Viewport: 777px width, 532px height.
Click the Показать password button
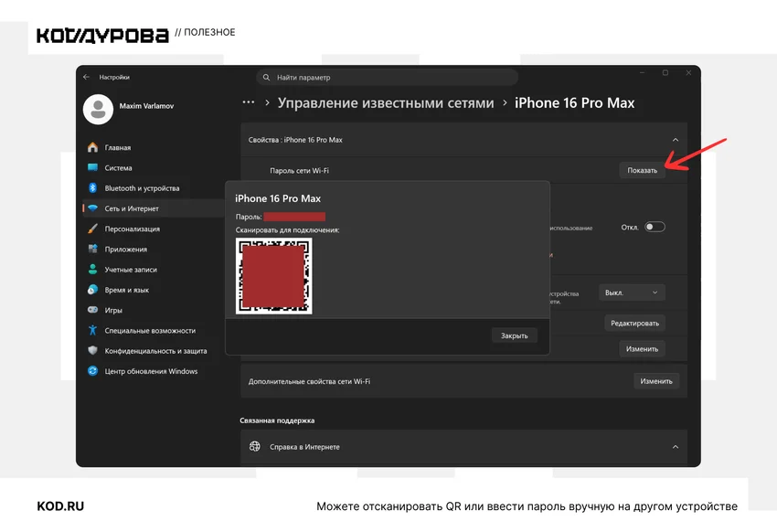click(643, 170)
